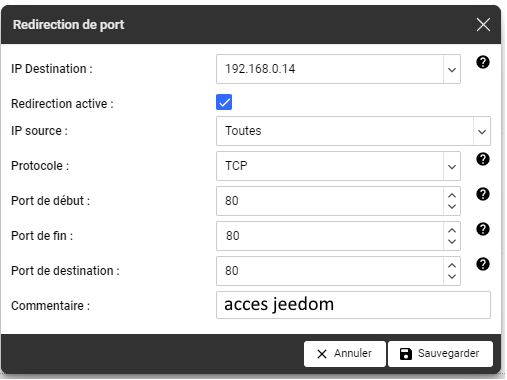This screenshot has width=507, height=380.
Task: View help for Port de destination
Action: pos(483,264)
